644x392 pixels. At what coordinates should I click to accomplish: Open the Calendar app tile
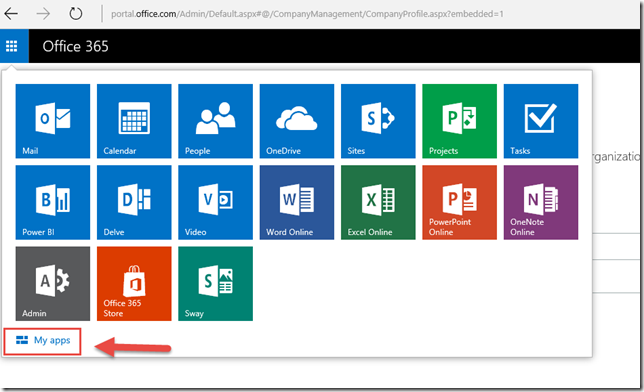[x=134, y=121]
